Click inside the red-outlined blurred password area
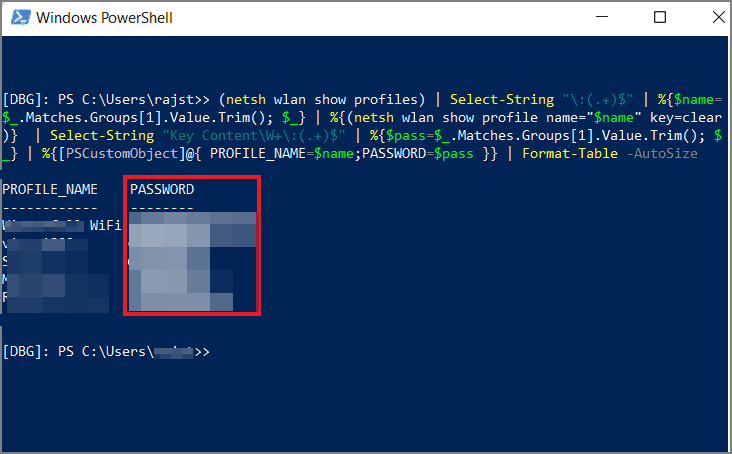The width and height of the screenshot is (732, 454). tap(190, 262)
